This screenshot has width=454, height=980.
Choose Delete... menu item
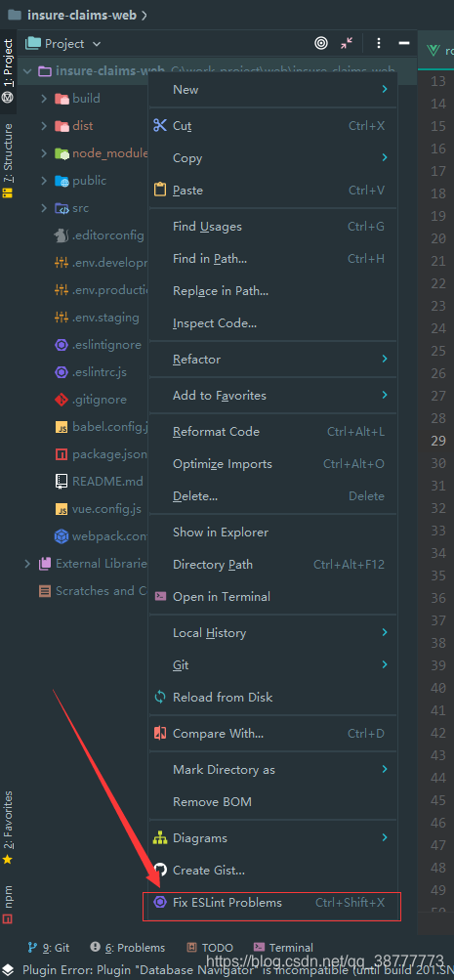click(272, 495)
